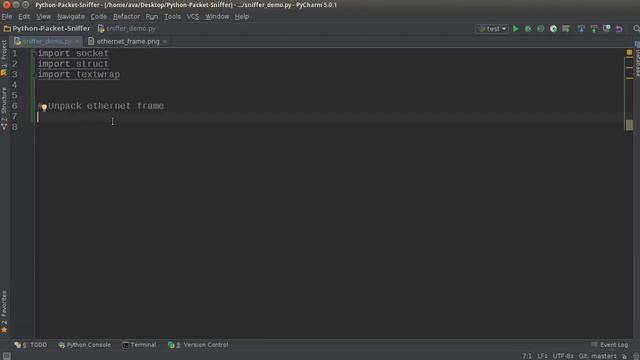Open the Tools menu
The image size is (640, 360).
[x=172, y=17]
